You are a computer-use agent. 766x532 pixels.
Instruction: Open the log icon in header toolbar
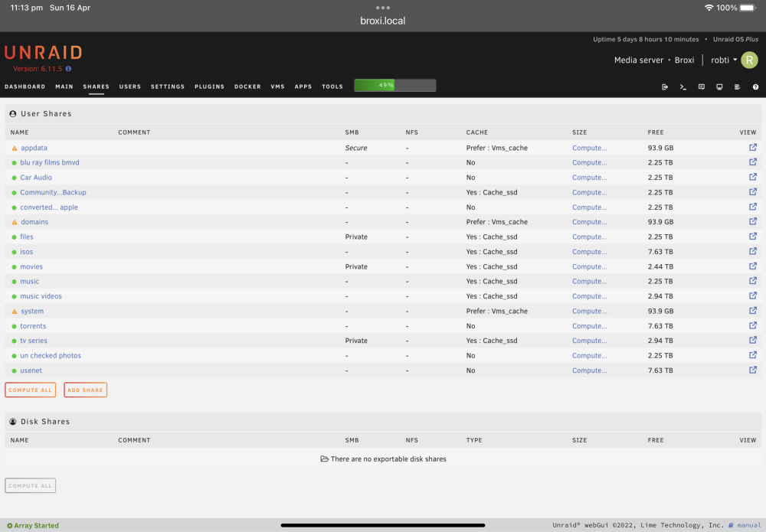(x=737, y=86)
